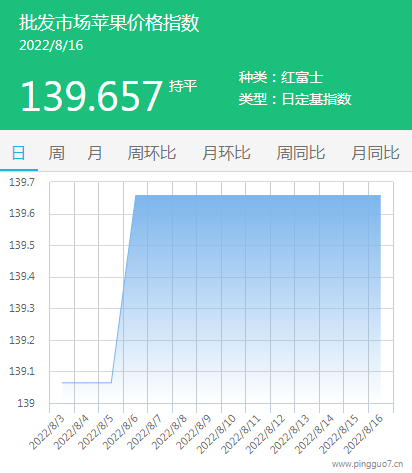Click the chart line start at 2022/8/3

(x=62, y=382)
